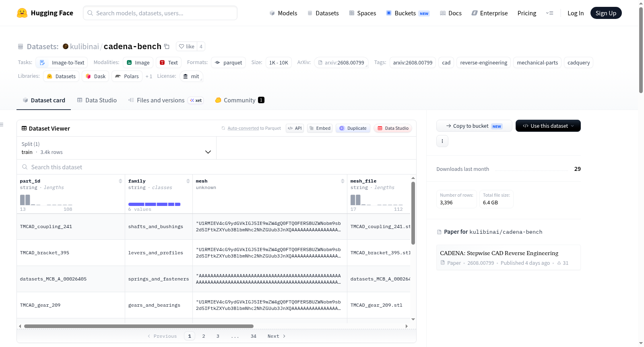Click the horizontal scrollbar of the data table
The width and height of the screenshot is (644, 347).
click(139, 326)
